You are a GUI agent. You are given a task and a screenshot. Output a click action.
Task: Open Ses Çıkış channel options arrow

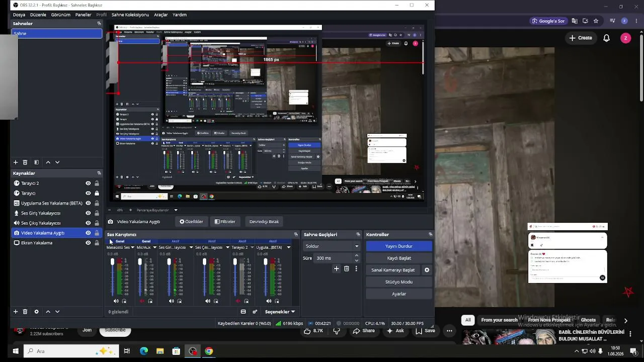pos(227,247)
